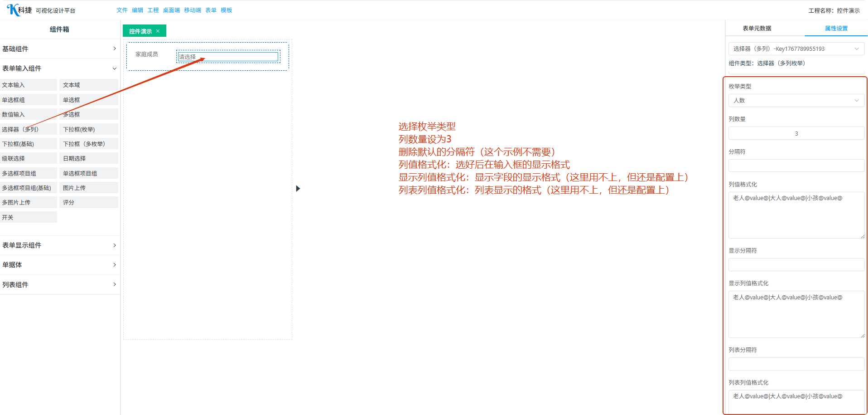Screen dimensions: 868x415
Task: Close the 控件演示 tab with X
Action: tap(158, 31)
